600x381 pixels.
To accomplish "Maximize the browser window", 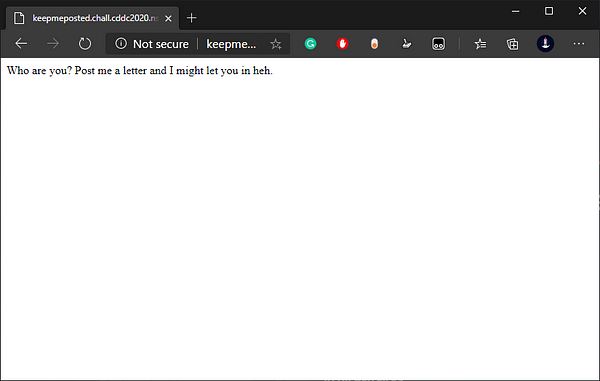I will pos(549,11).
